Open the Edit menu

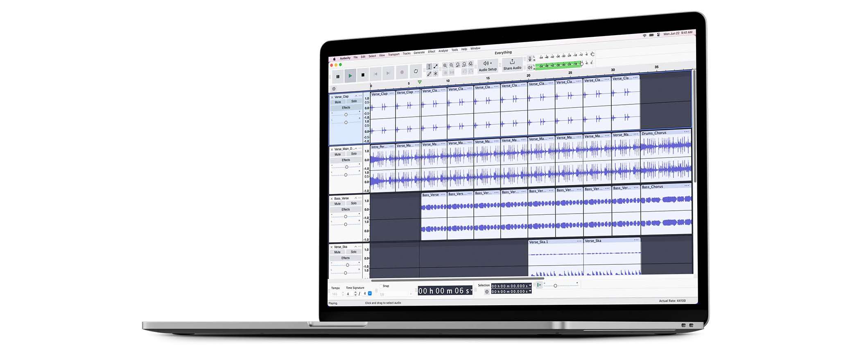pyautogui.click(x=363, y=57)
